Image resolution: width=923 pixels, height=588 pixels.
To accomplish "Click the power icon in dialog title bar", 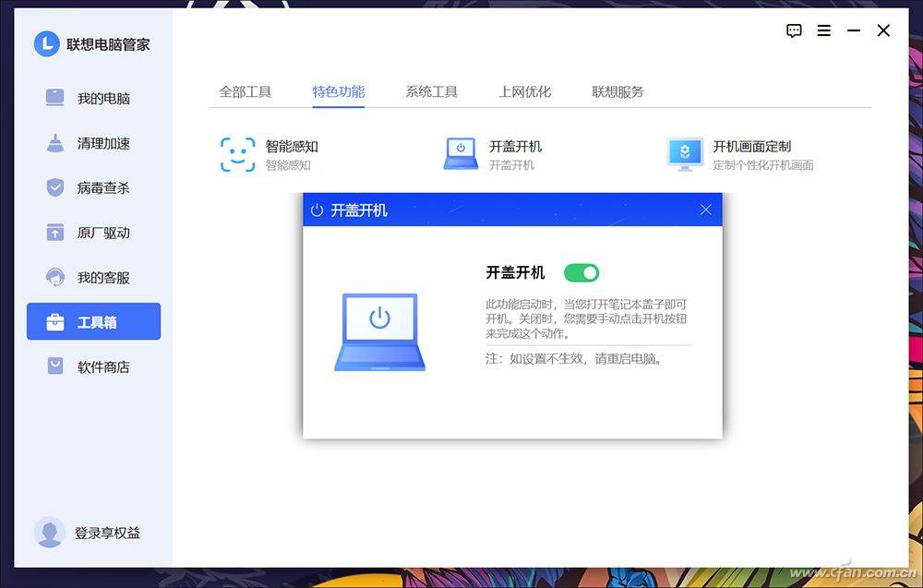I will click(x=317, y=210).
